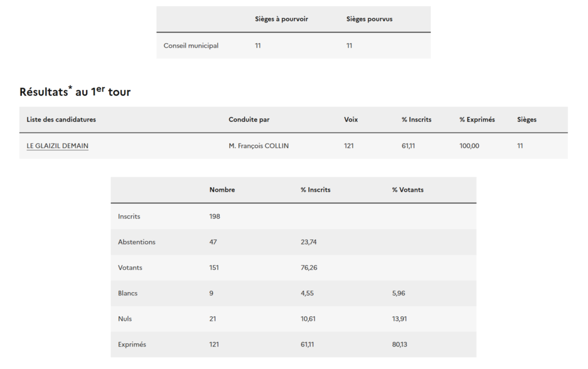The image size is (588, 369).
Task: Select the % Votants column header
Action: 408,190
